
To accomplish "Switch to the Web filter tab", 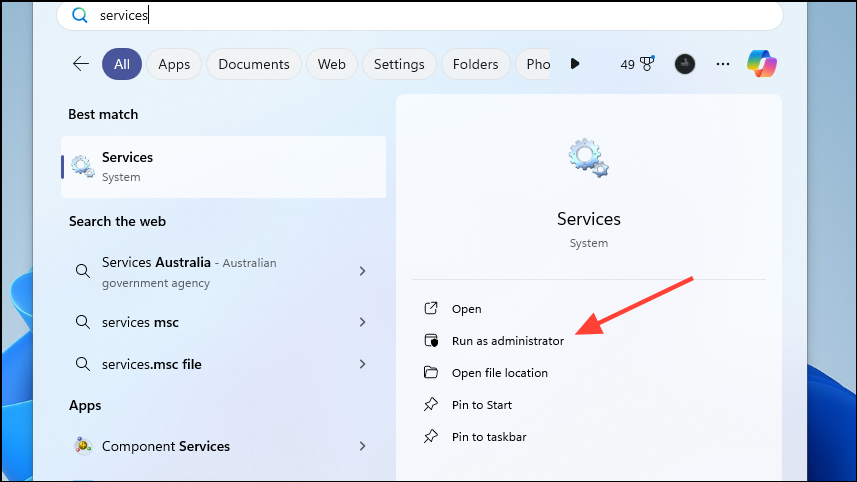I will pos(332,64).
